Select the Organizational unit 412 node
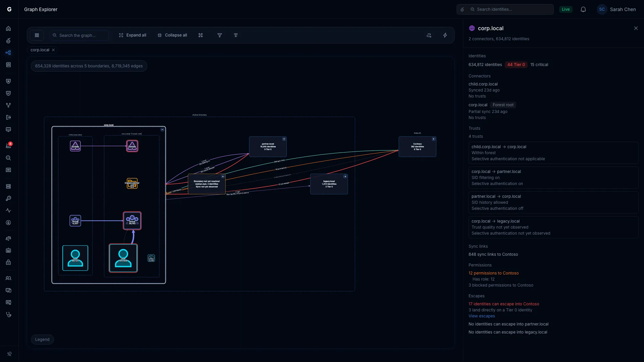Image resolution: width=644 pixels, height=362 pixels. (x=132, y=183)
